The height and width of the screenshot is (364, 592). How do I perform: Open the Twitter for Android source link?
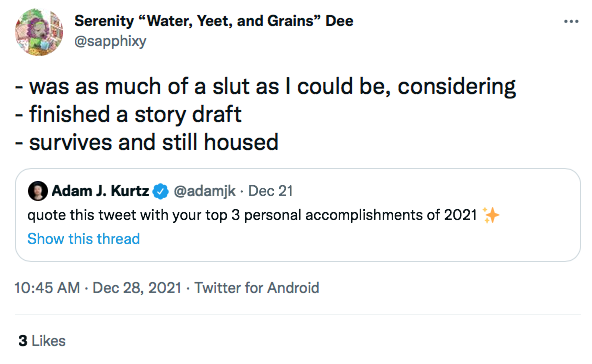pos(257,288)
